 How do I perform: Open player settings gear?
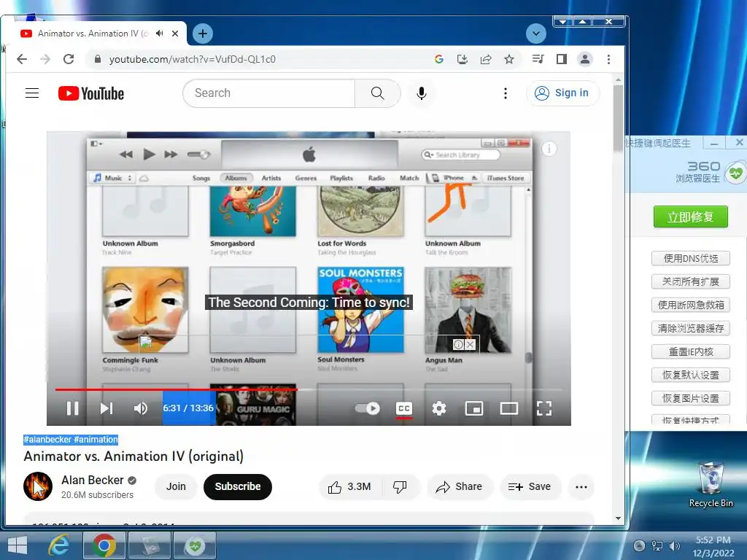(438, 408)
